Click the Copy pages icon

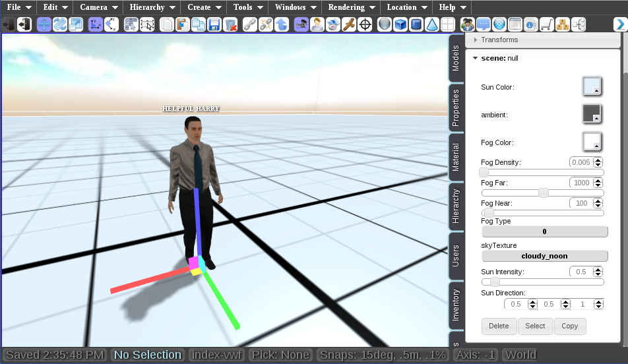click(167, 24)
